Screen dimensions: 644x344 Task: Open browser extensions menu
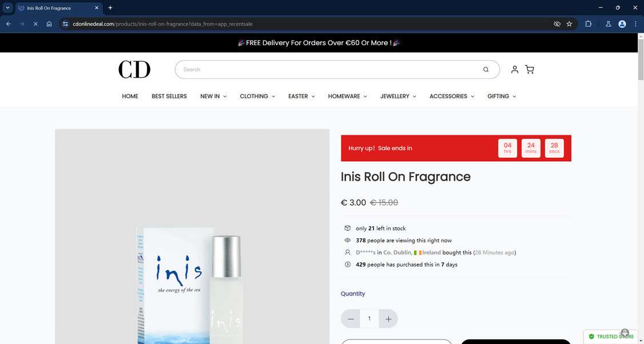[588, 24]
